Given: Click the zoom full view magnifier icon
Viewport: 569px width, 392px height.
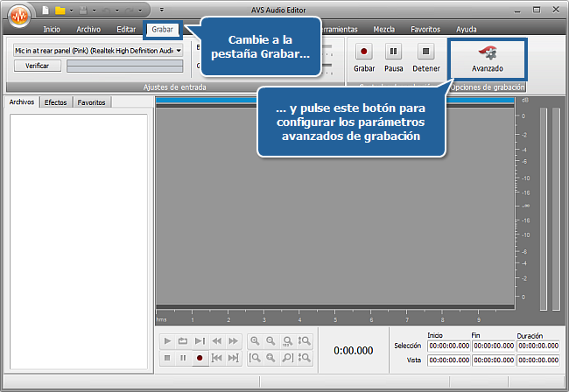Looking at the screenshot, I should (x=287, y=341).
